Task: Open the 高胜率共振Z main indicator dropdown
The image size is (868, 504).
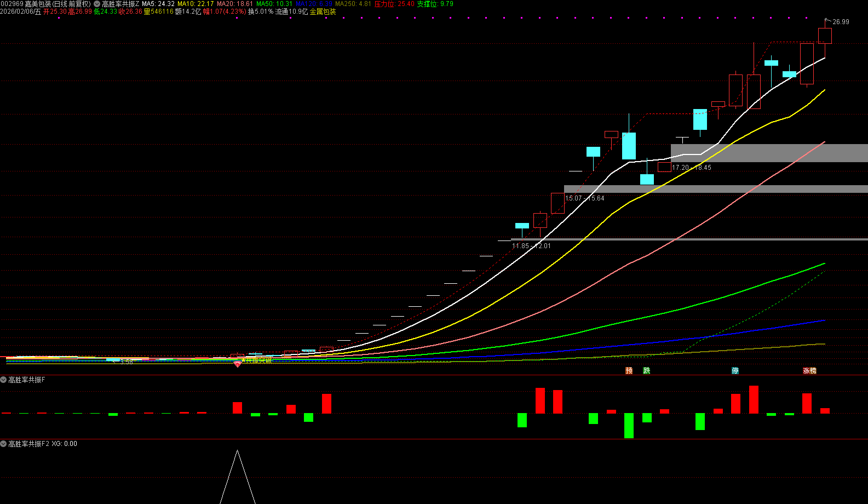Action: [97, 4]
